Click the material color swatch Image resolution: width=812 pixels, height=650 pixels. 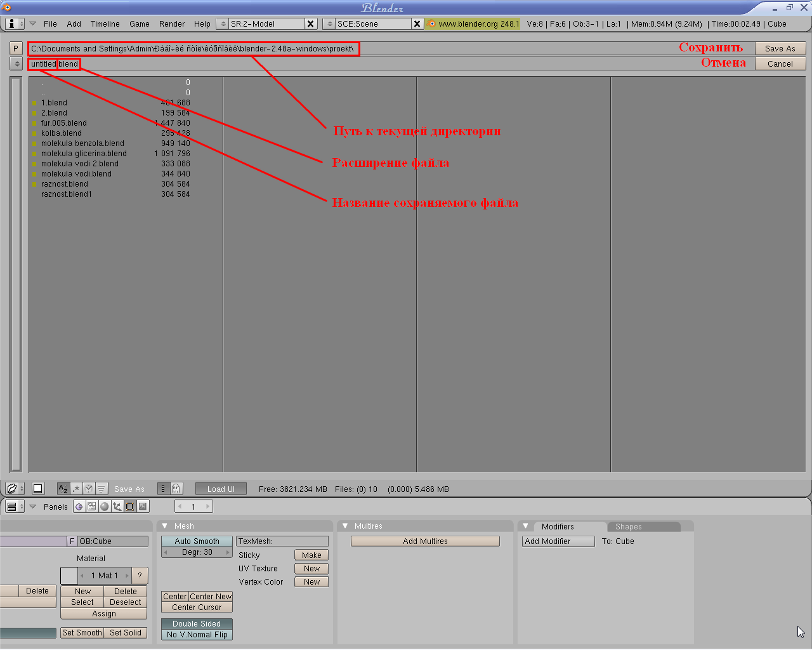pos(69,576)
